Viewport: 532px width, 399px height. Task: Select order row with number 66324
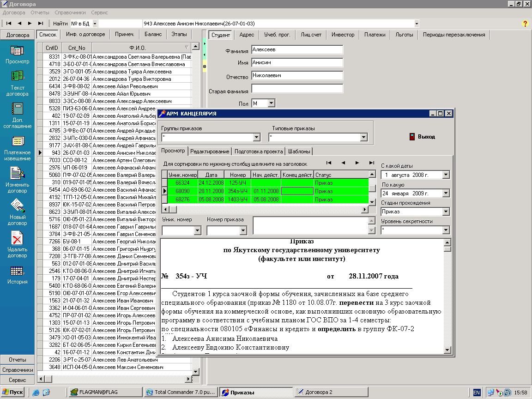point(268,183)
